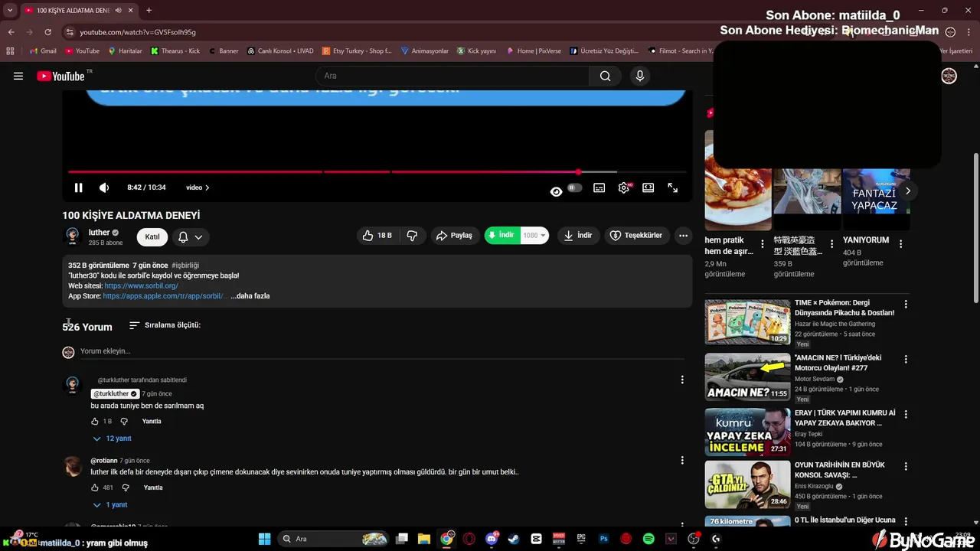The image size is (980, 551).
Task: Open more actions ellipsis below the video
Action: point(684,236)
